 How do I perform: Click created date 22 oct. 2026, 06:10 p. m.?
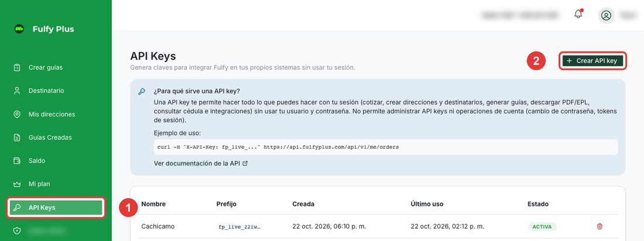[x=329, y=226]
